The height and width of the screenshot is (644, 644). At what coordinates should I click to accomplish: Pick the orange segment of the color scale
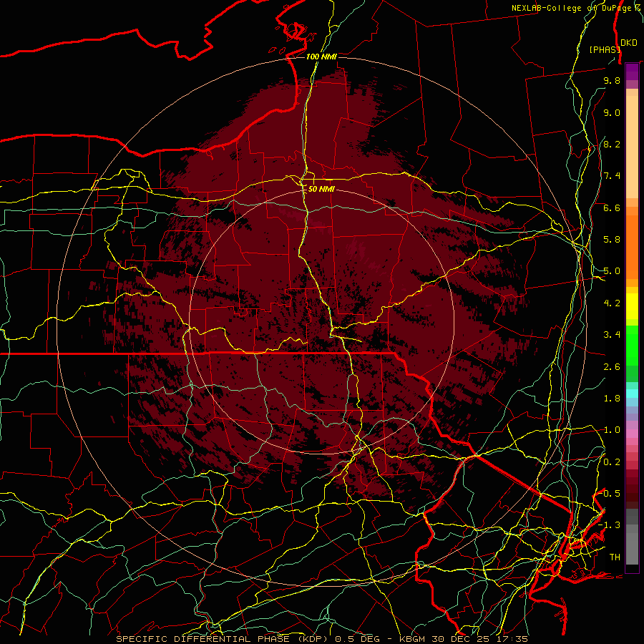pyautogui.click(x=632, y=246)
